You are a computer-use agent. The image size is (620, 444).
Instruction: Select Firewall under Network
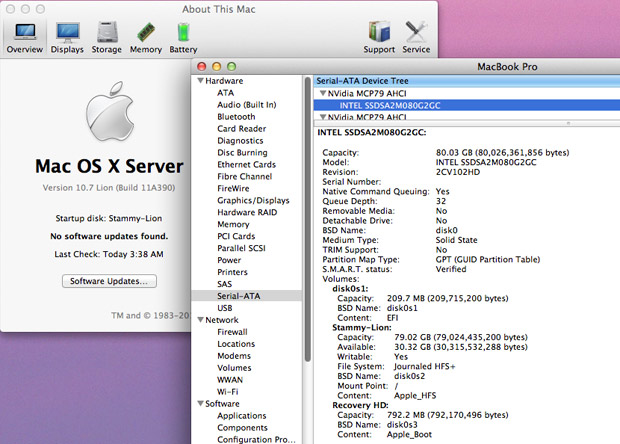click(232, 332)
